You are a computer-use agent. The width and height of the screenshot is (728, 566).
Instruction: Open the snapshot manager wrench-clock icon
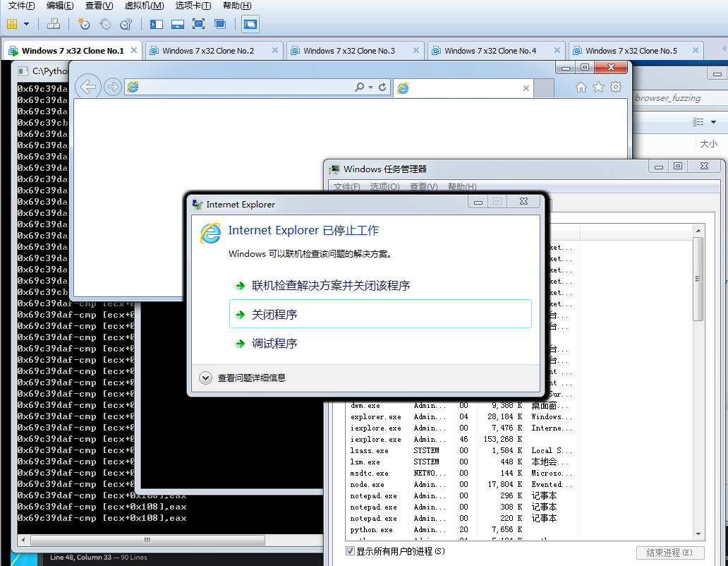click(126, 24)
